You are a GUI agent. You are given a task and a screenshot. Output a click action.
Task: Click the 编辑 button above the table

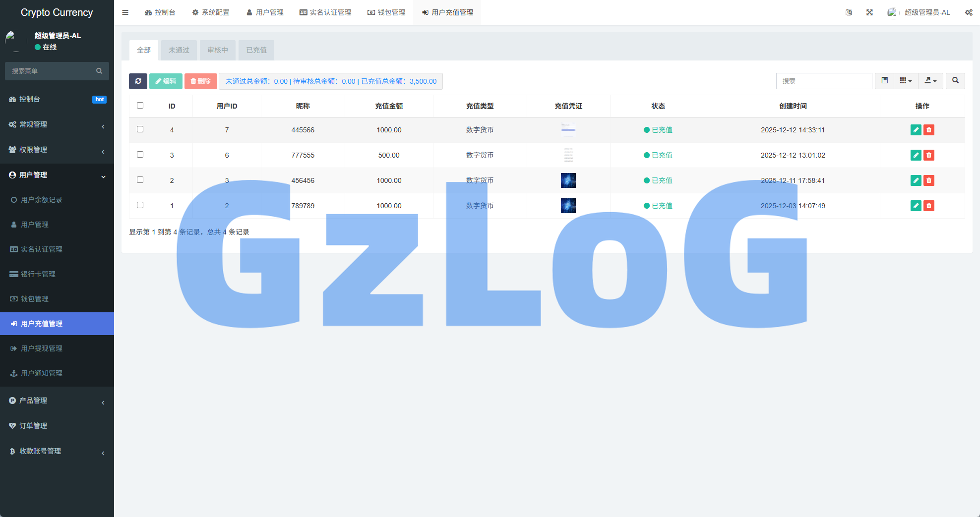click(x=166, y=81)
